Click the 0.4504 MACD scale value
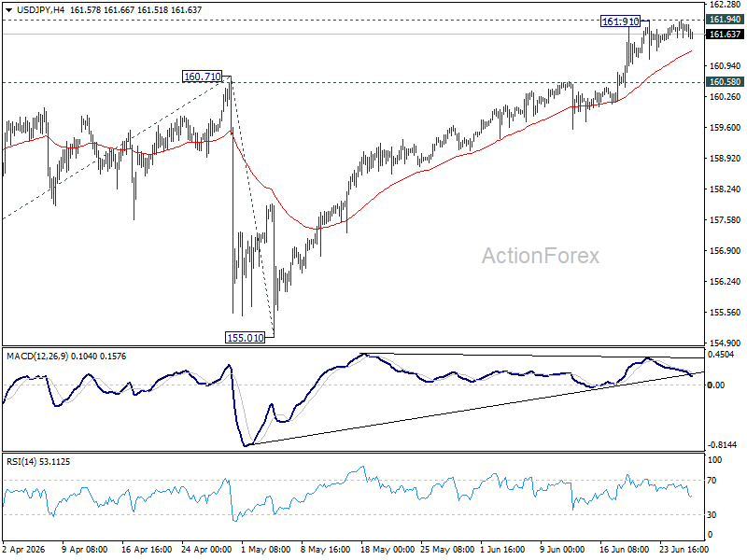 721,355
